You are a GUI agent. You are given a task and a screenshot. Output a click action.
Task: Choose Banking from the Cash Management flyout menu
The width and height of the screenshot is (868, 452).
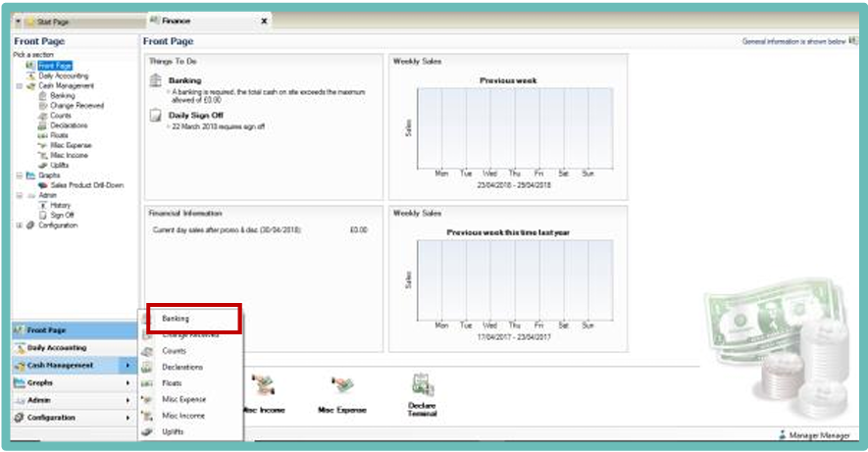click(x=177, y=318)
